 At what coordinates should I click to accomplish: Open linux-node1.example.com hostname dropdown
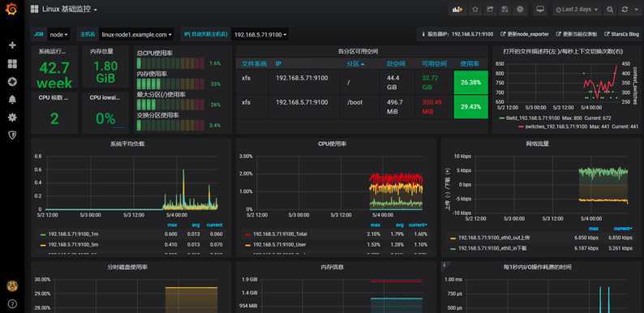click(137, 35)
